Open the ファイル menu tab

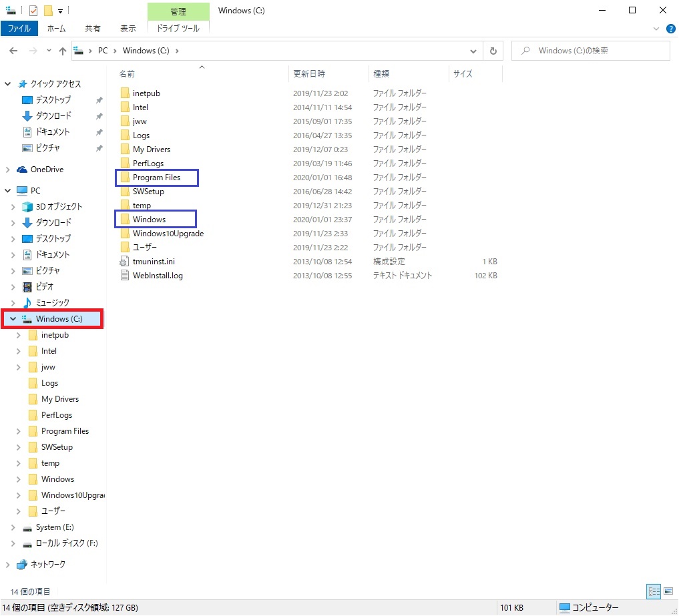(x=19, y=29)
